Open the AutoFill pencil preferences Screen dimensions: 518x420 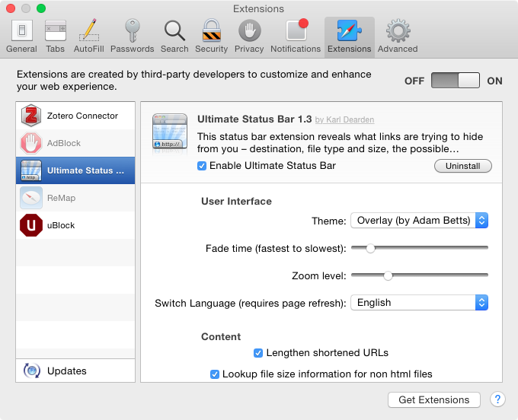[x=88, y=37]
